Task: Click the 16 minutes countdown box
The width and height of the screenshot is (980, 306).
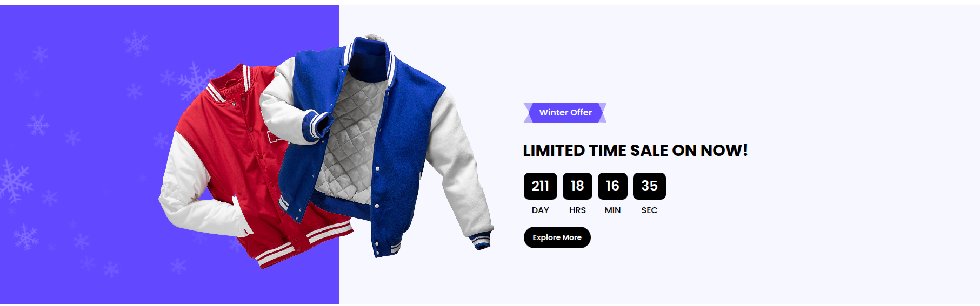Action: point(612,186)
